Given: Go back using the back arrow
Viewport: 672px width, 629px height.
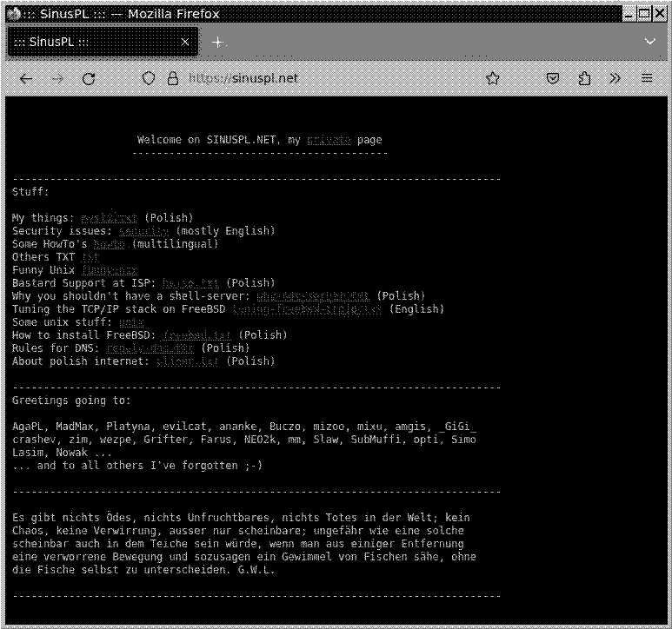Looking at the screenshot, I should click(26, 79).
